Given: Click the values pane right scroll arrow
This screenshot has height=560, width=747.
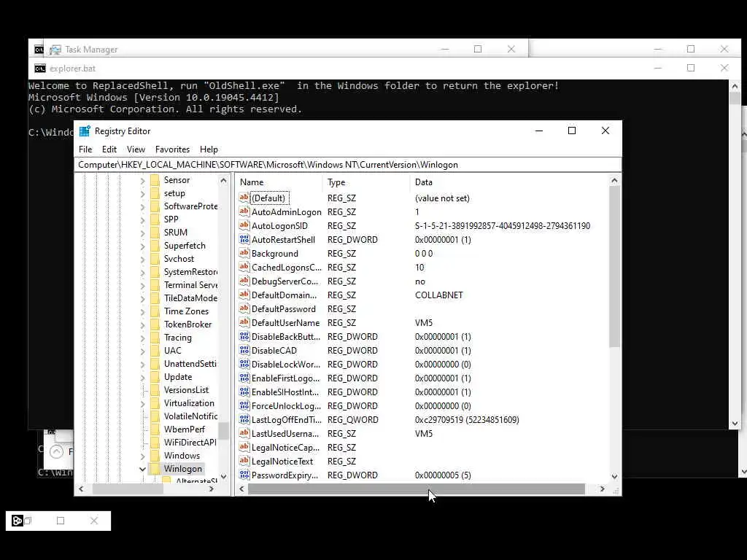Looking at the screenshot, I should click(x=602, y=489).
